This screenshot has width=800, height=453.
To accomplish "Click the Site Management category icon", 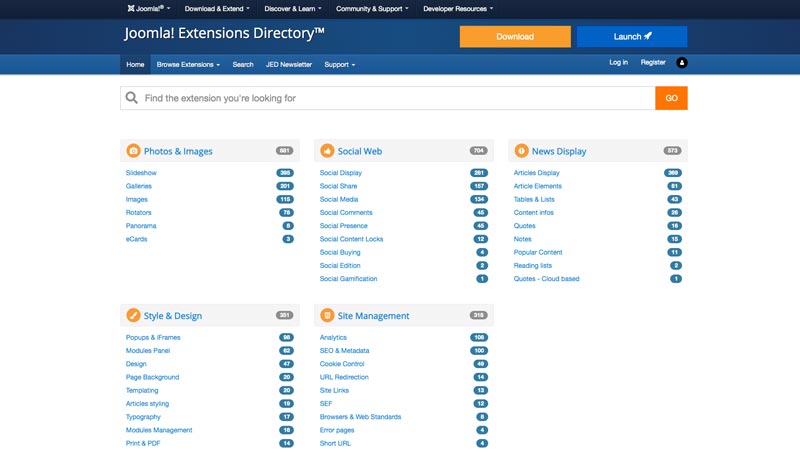I will (327, 315).
